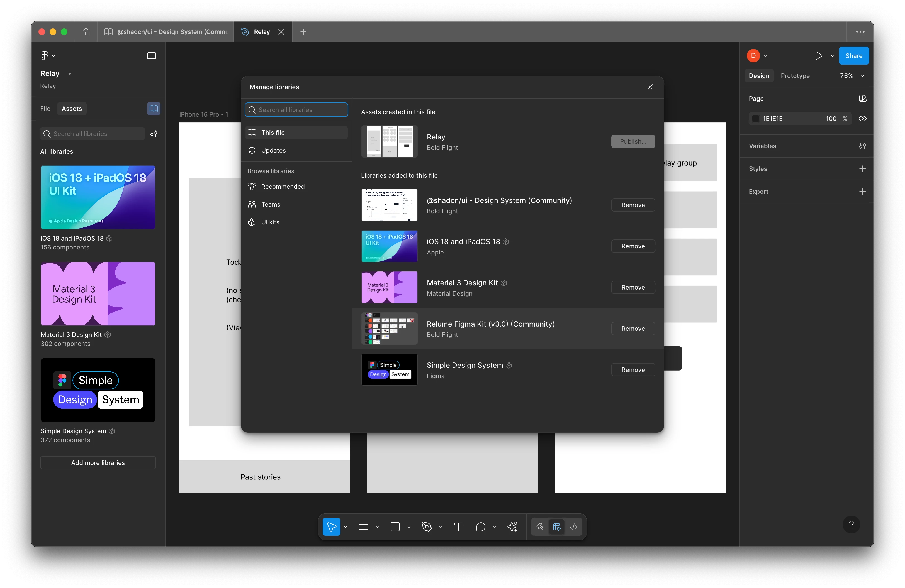Select the Move tool
The height and width of the screenshot is (588, 905).
[x=331, y=527]
